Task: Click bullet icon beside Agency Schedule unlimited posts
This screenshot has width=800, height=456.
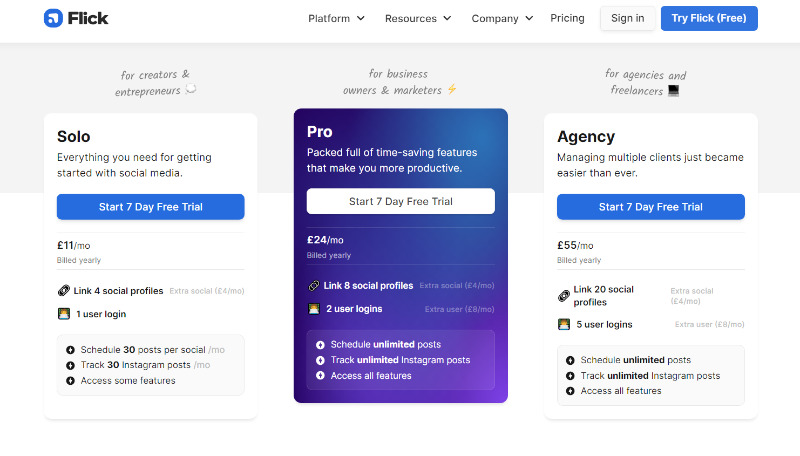Action: 570,360
